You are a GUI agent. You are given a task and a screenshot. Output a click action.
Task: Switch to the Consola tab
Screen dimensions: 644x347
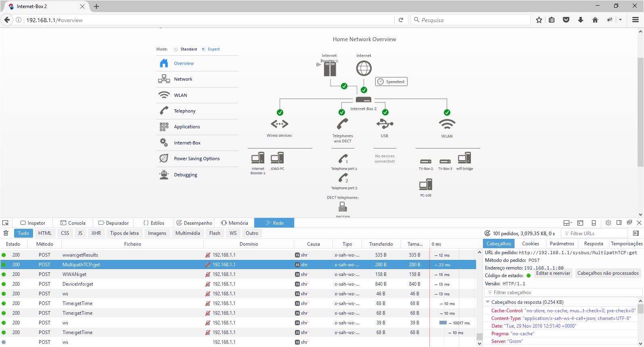(73, 223)
